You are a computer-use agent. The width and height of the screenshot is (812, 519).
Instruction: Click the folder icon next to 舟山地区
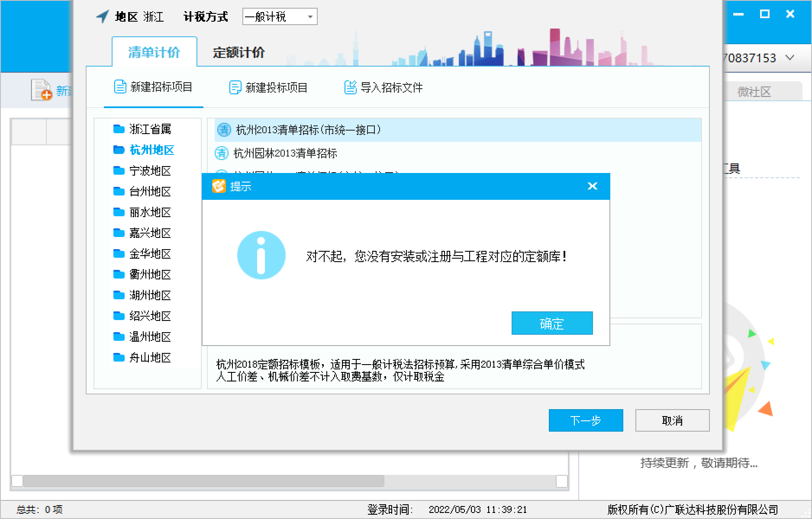click(x=119, y=357)
